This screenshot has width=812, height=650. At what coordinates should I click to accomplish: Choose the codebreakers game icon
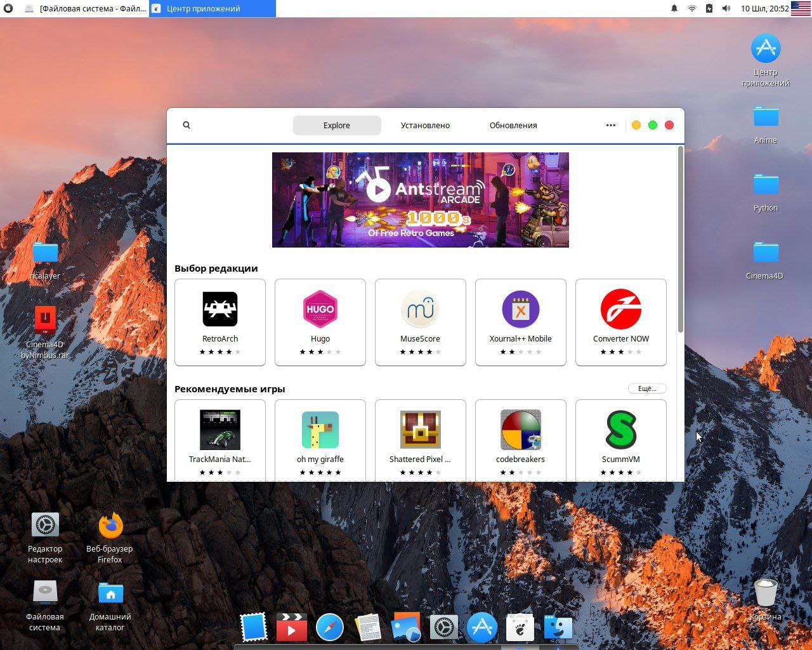[521, 430]
